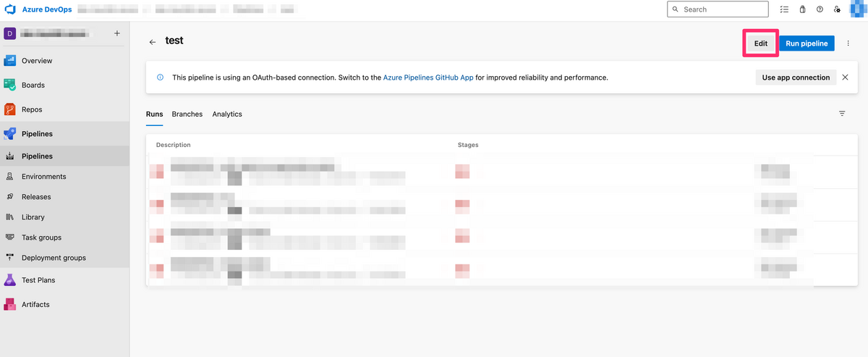Open the Boards icon in sidebar
This screenshot has width=868, height=357.
click(x=10, y=85)
